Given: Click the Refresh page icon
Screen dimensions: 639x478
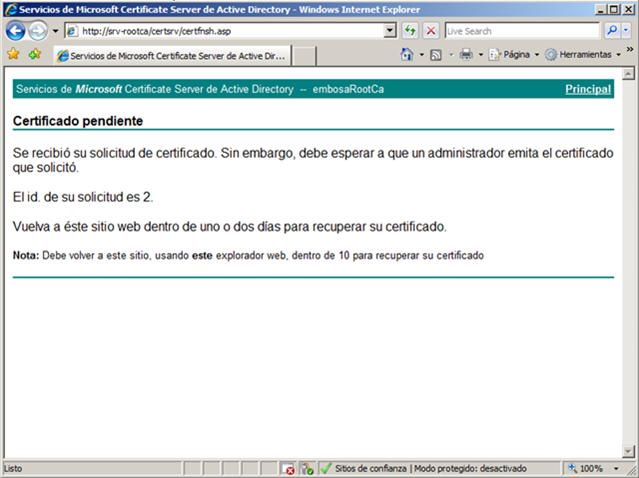Looking at the screenshot, I should (x=410, y=31).
